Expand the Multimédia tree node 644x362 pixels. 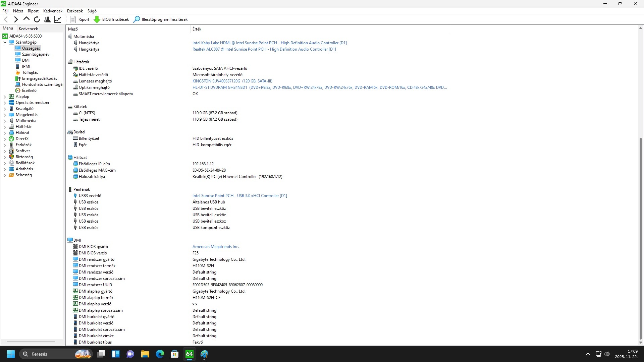(5, 121)
